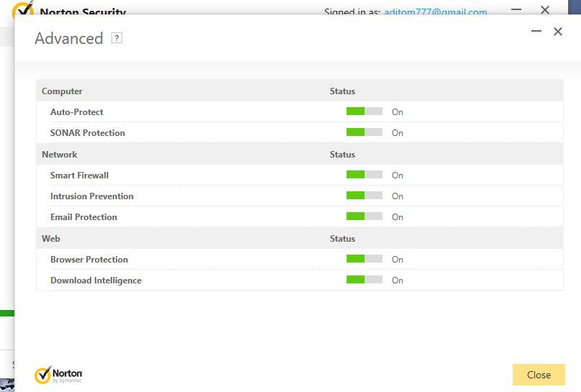The height and width of the screenshot is (392, 581).
Task: Toggle Browser Protection switch
Action: coord(365,259)
